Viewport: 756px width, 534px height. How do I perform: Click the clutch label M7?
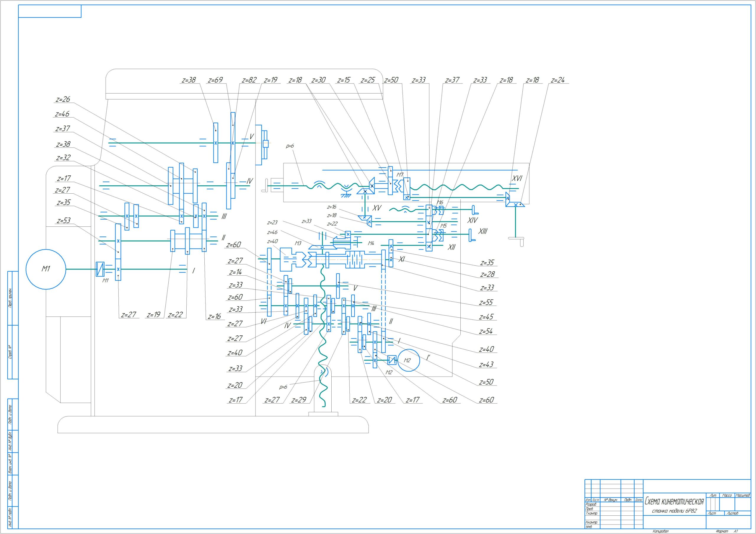pyautogui.click(x=400, y=175)
